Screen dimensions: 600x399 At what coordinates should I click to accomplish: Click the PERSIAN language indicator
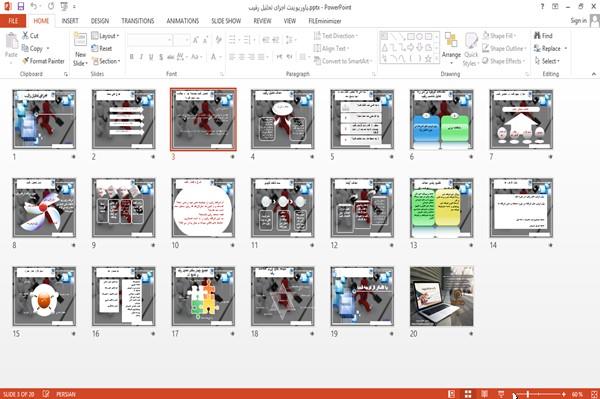coord(66,394)
